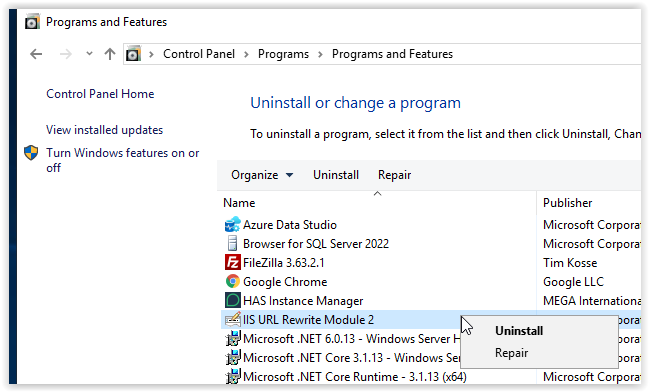The width and height of the screenshot is (649, 392).
Task: Select IIS URL Rewrite Module 2 row
Action: coord(308,320)
